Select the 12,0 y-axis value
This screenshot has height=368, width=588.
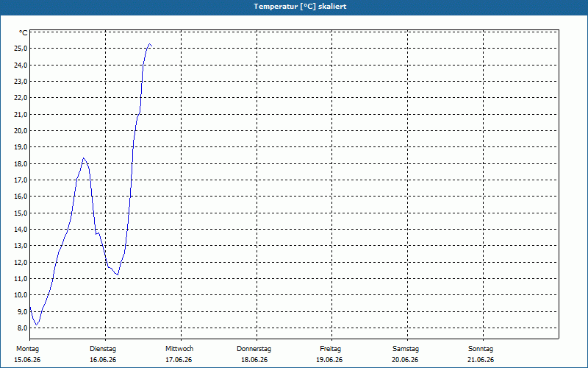point(21,262)
